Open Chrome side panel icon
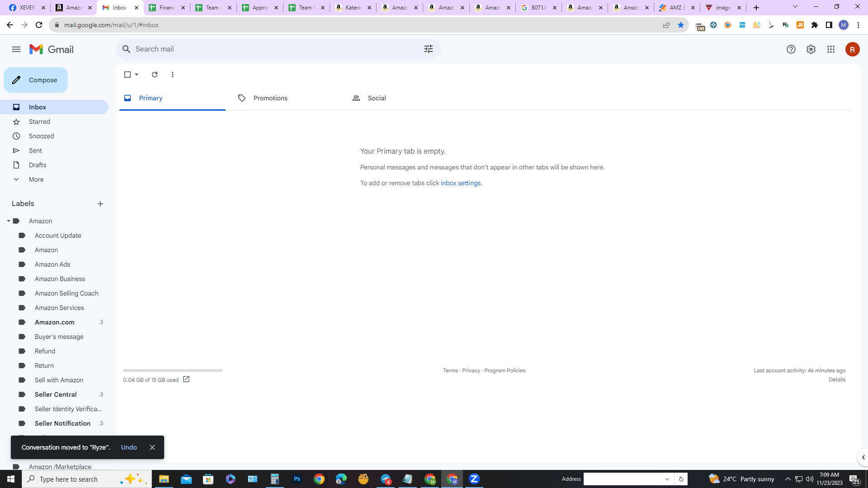 tap(829, 25)
